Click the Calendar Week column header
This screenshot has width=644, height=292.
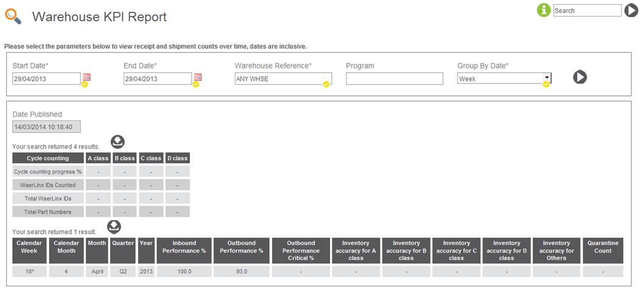coord(29,251)
